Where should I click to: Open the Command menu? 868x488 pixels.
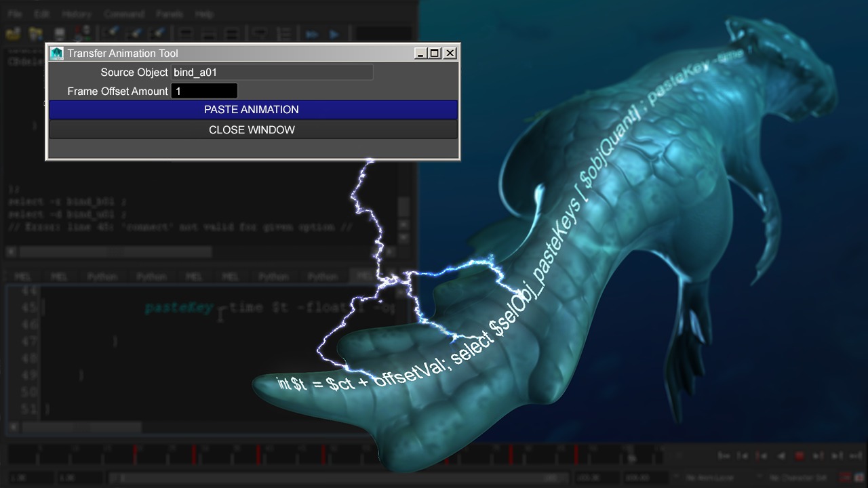[x=124, y=14]
